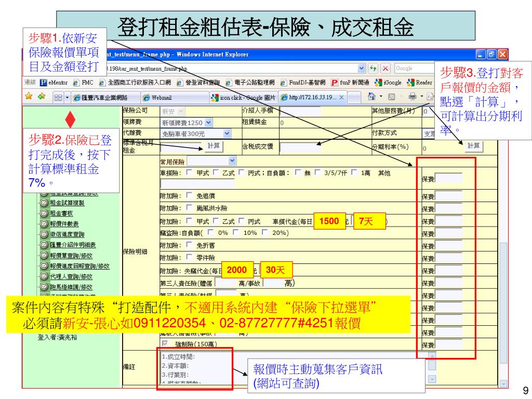The image size is (532, 399).
Task: Switch to the 匯豐汽車企業網路 tab
Action: click(x=105, y=98)
